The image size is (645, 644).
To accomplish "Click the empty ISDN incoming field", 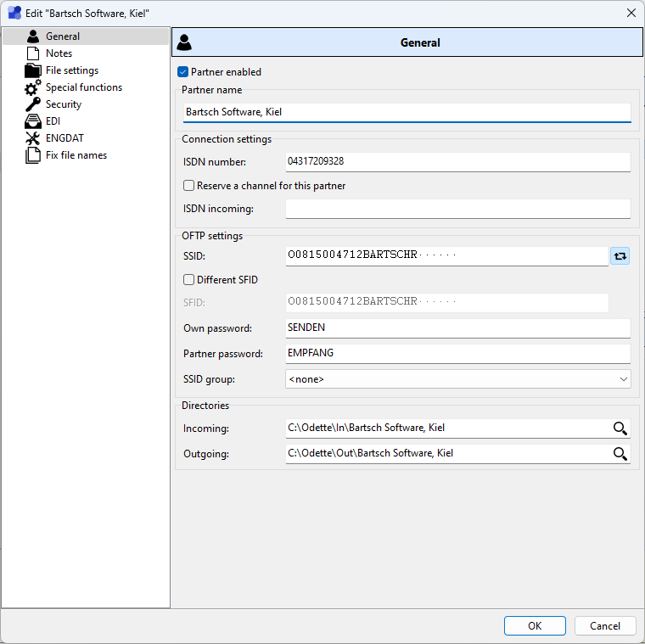I will click(457, 209).
